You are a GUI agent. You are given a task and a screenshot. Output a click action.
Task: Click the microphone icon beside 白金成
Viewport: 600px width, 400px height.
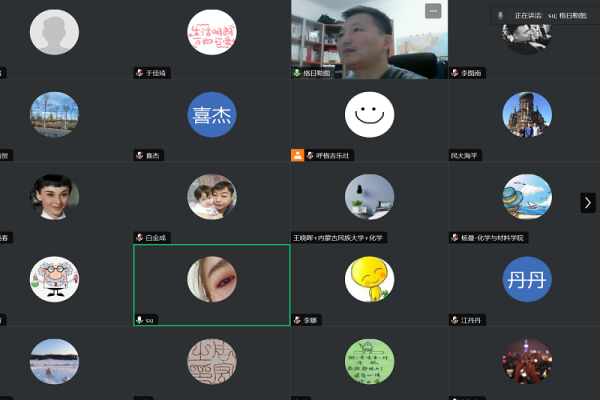pos(140,238)
